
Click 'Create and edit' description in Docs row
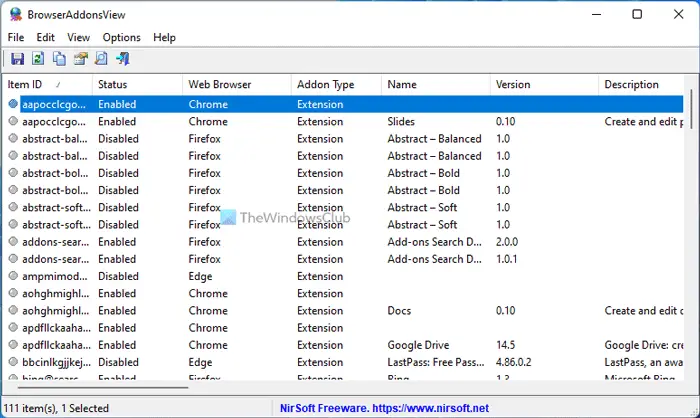pyautogui.click(x=644, y=311)
